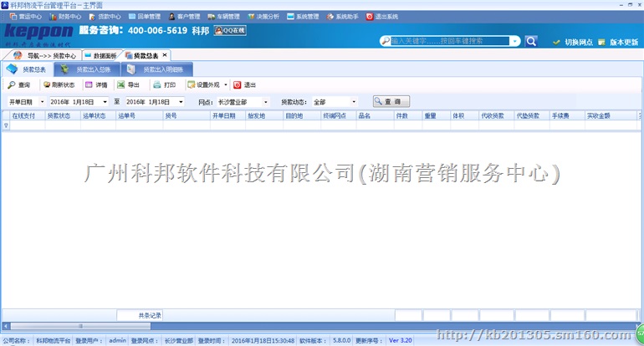Click the 体积 column header
This screenshot has width=644, height=346.
tap(465, 115)
